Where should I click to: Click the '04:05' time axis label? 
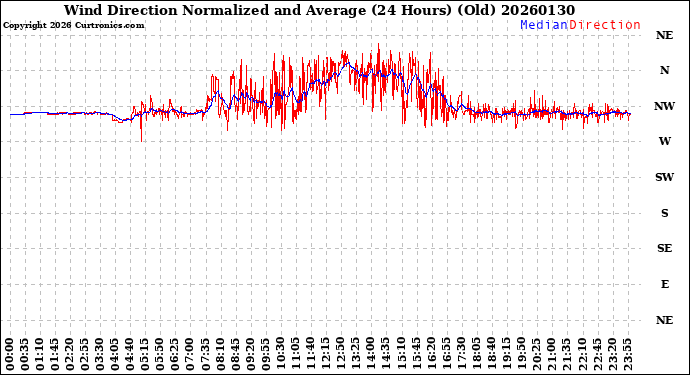(x=115, y=355)
